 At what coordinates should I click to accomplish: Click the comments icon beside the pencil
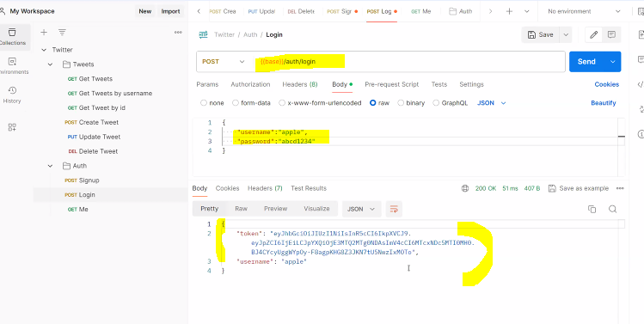tap(611, 35)
